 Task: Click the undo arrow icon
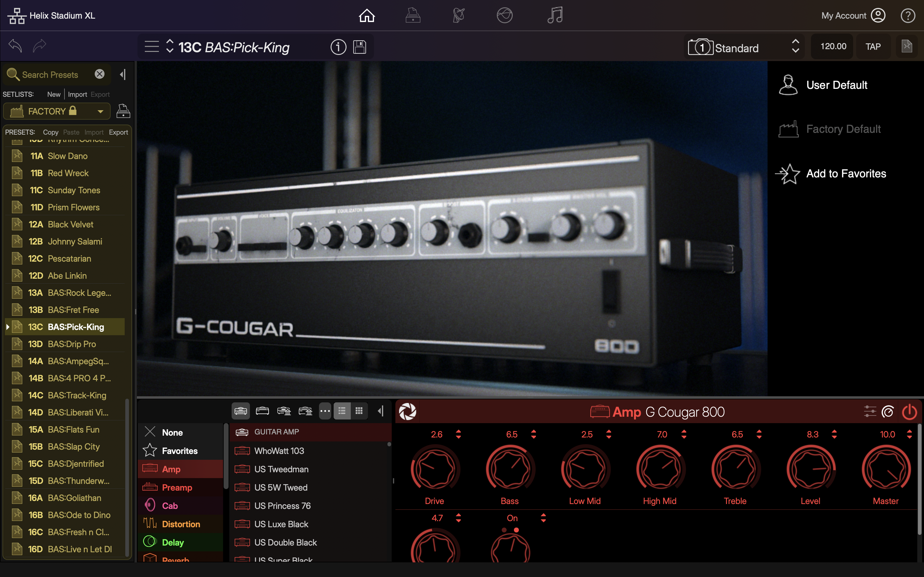15,46
